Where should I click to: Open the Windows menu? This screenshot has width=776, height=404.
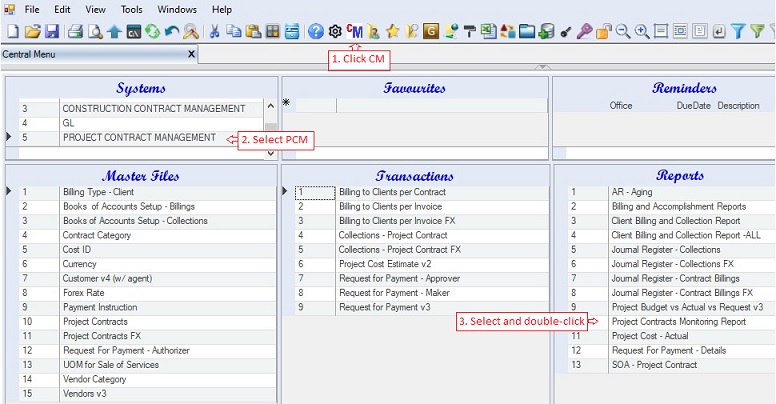click(177, 9)
